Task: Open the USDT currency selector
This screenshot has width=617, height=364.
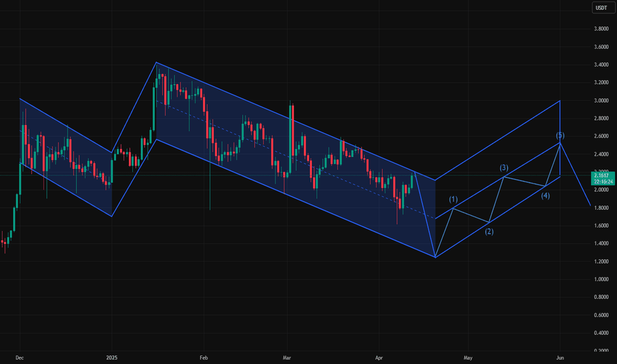Action: [x=603, y=8]
